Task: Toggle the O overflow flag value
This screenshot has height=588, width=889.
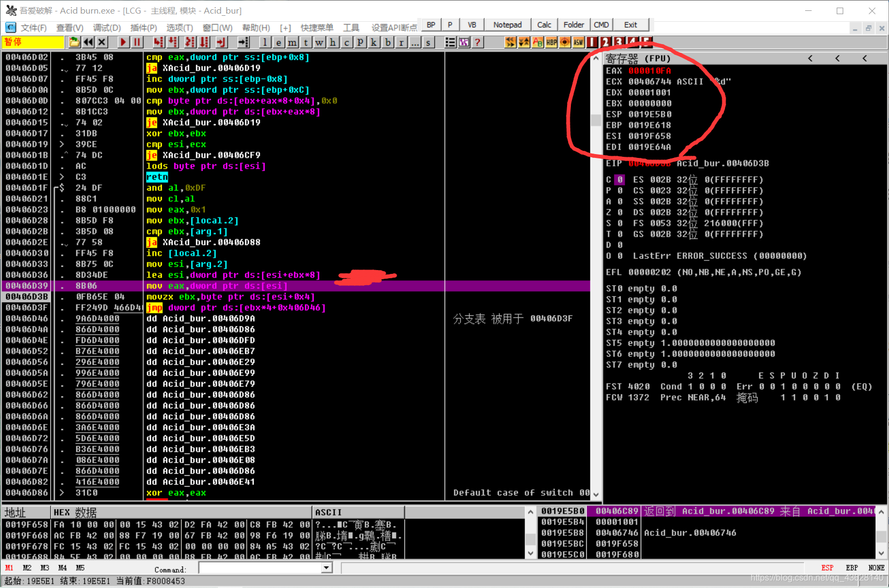Action: click(x=620, y=256)
